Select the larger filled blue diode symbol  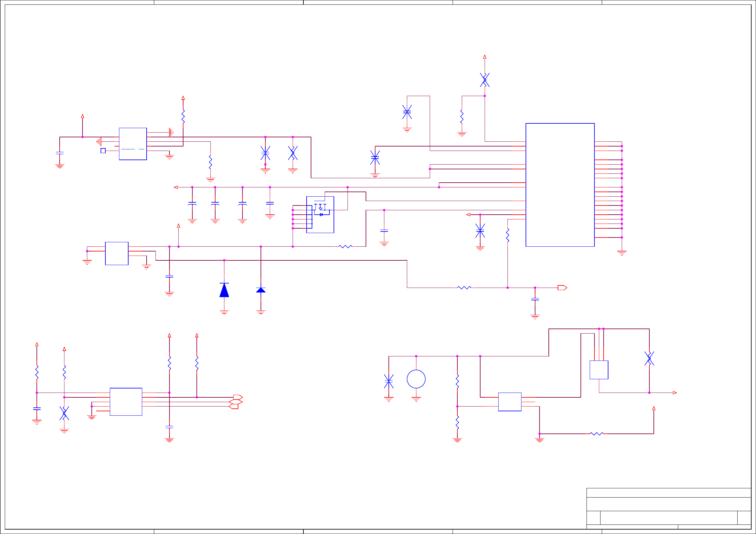pos(224,290)
